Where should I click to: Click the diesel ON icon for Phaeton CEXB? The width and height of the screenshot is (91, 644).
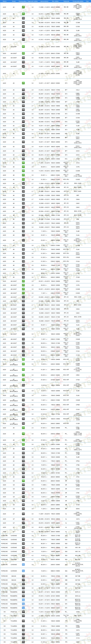(x=23, y=612)
